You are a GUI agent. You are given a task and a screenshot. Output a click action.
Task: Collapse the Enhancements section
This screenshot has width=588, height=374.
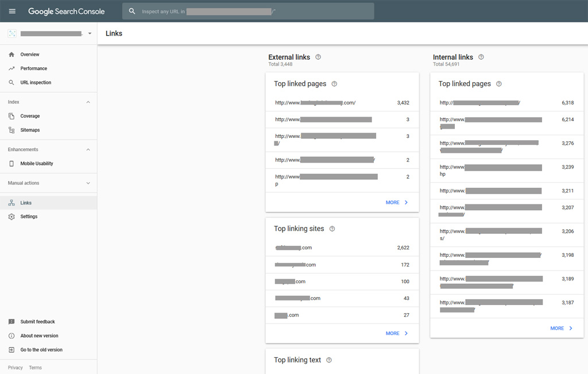88,149
